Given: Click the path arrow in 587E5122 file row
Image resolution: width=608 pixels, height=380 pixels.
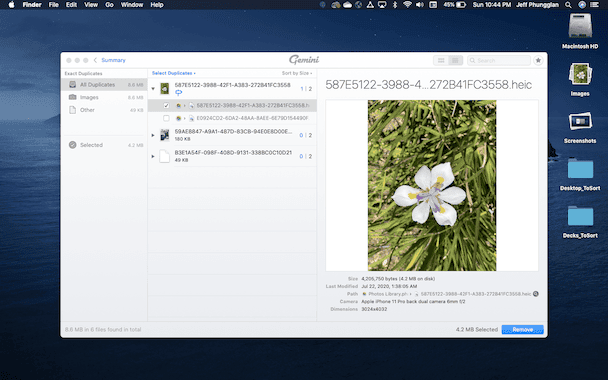Looking at the screenshot, I should click(185, 105).
